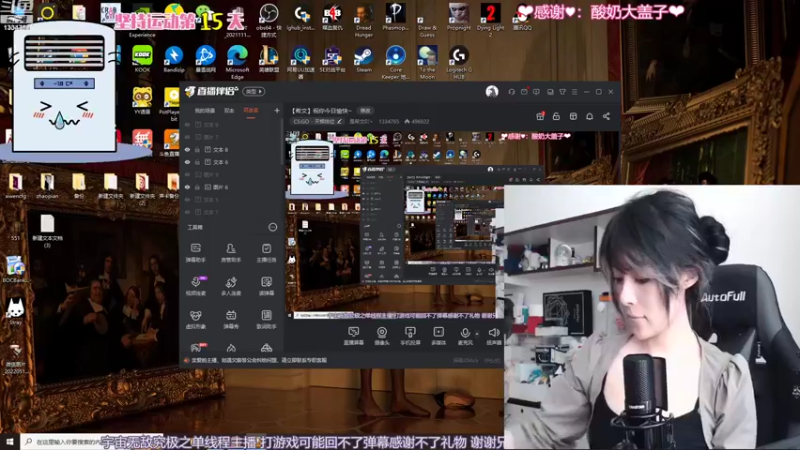800x450 pixels.
Task: Open the notification bell in streaming app
Action: (x=589, y=116)
